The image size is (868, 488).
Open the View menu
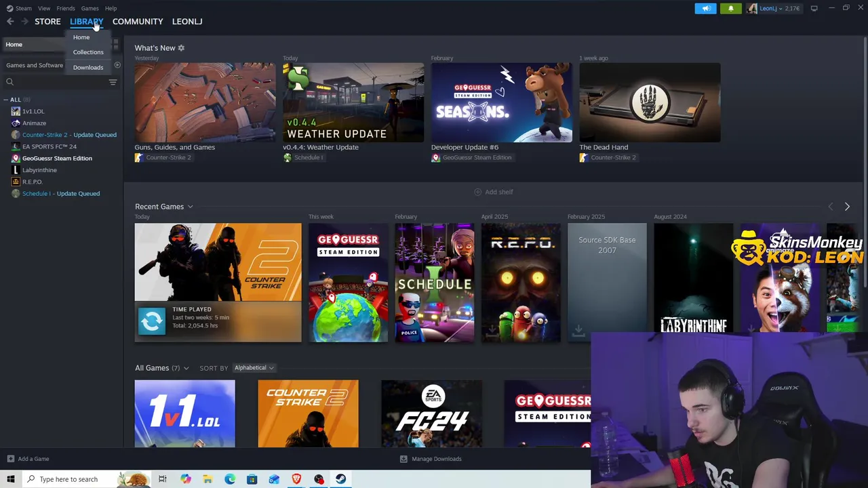44,8
